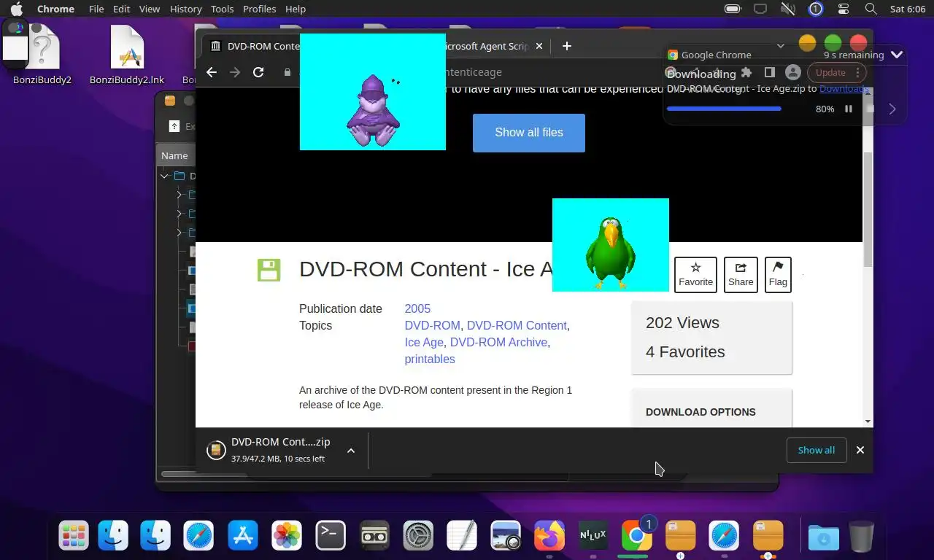Open the History menu

point(185,9)
